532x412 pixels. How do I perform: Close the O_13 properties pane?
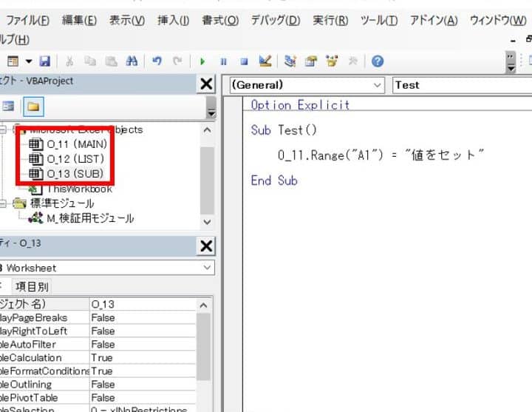click(206, 246)
